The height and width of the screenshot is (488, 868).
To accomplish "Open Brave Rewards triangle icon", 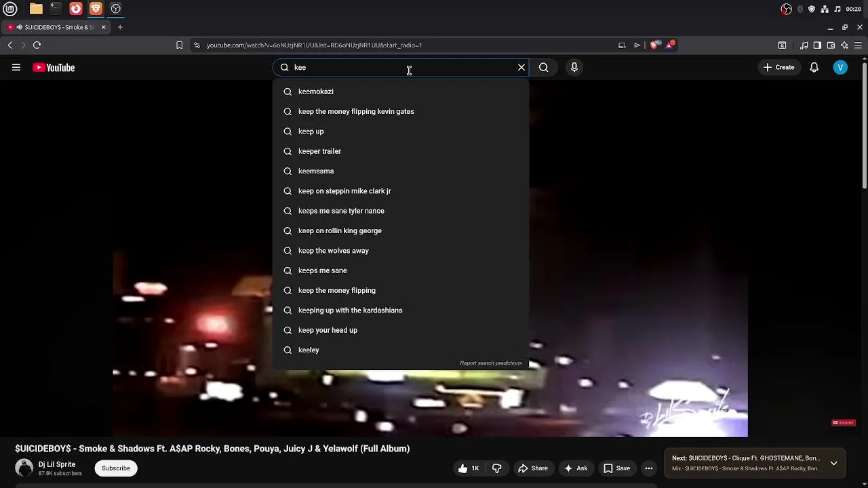I will pos(670,45).
